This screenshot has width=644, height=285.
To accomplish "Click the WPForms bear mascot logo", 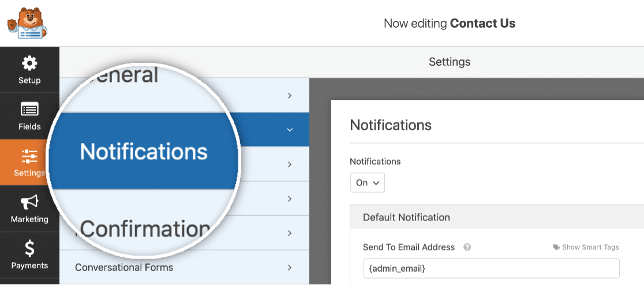I will 27,23.
